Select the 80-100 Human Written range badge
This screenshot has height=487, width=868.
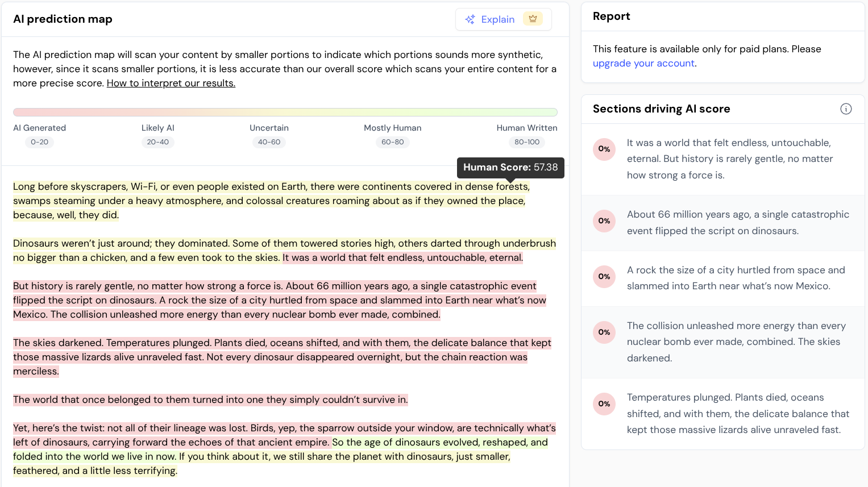[526, 142]
